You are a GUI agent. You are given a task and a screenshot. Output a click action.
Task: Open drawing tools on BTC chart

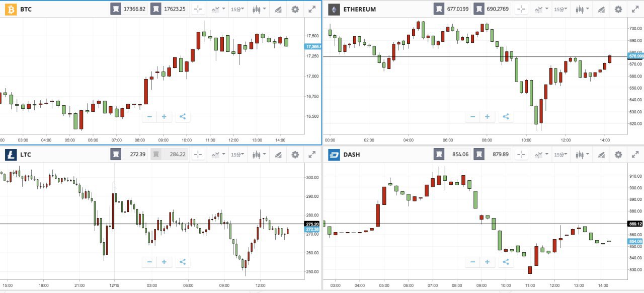pyautogui.click(x=278, y=9)
